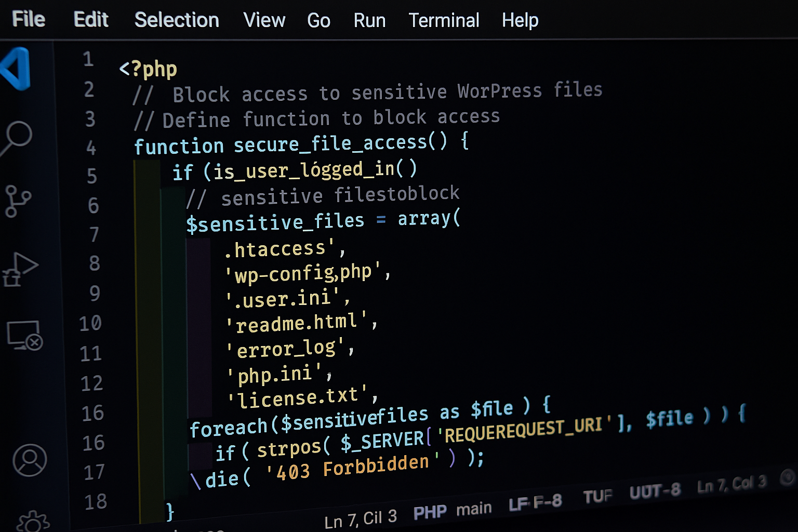Viewport: 798px width, 532px height.
Task: Open the Source Control view
Action: point(18,201)
